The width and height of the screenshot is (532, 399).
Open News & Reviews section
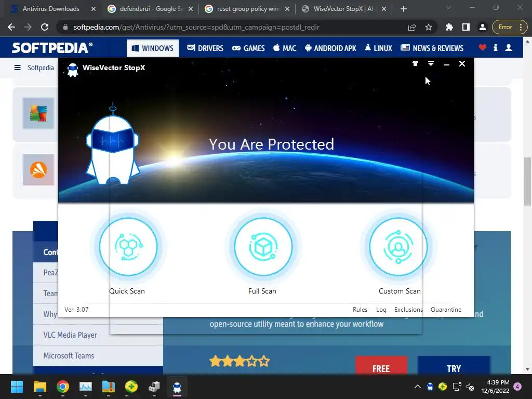(432, 48)
